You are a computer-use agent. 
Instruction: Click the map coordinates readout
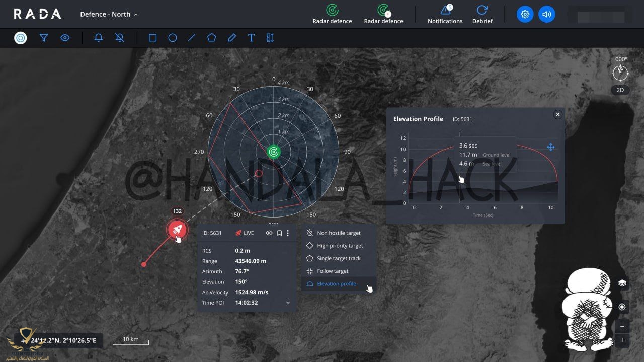click(58, 341)
